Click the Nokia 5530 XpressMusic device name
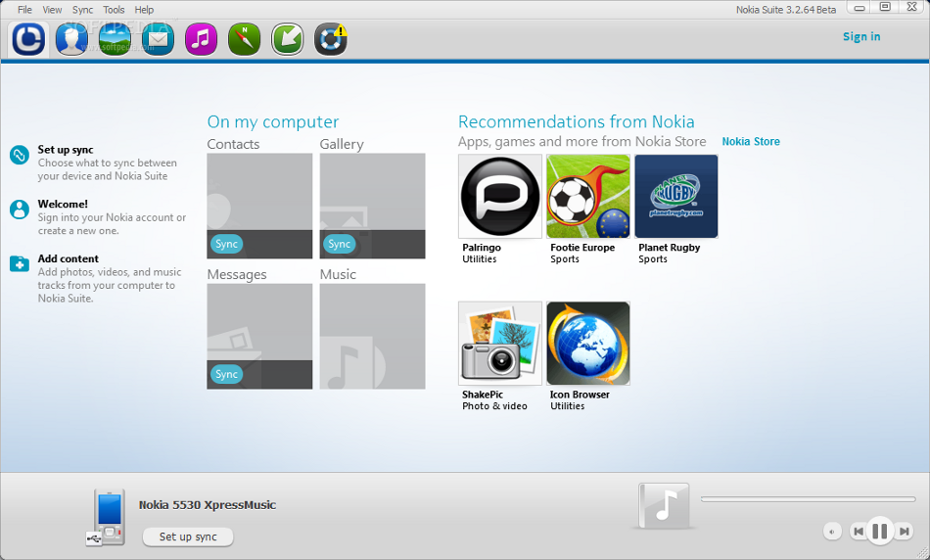Viewport: 930px width, 560px height. (208, 505)
